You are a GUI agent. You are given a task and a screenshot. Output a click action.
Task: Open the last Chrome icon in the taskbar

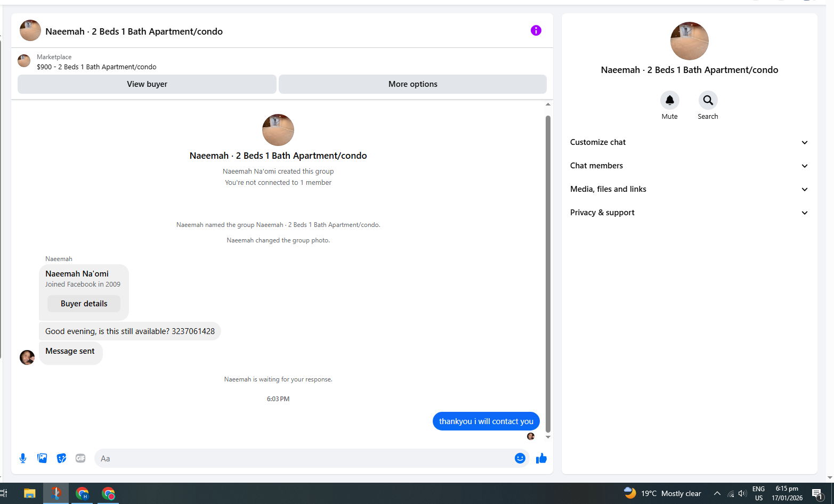pos(108,493)
